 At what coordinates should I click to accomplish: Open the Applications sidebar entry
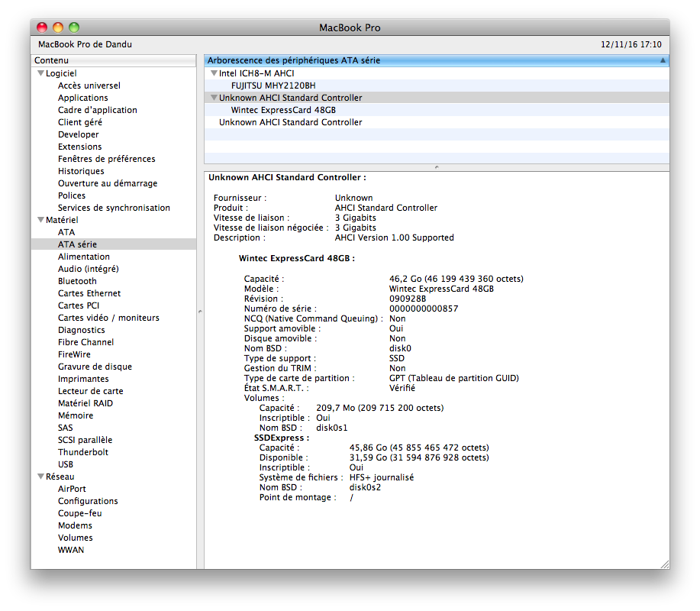(83, 98)
